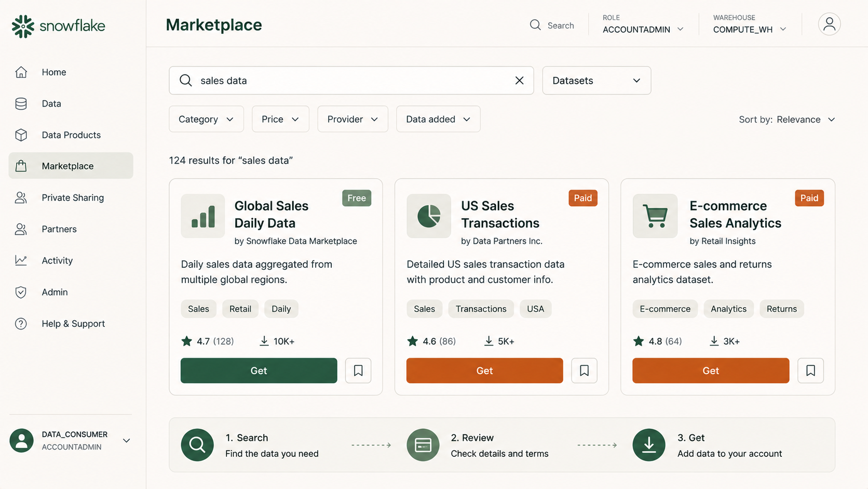Viewport: 868px width, 489px height.
Task: Click the Admin shield icon
Action: point(21,292)
